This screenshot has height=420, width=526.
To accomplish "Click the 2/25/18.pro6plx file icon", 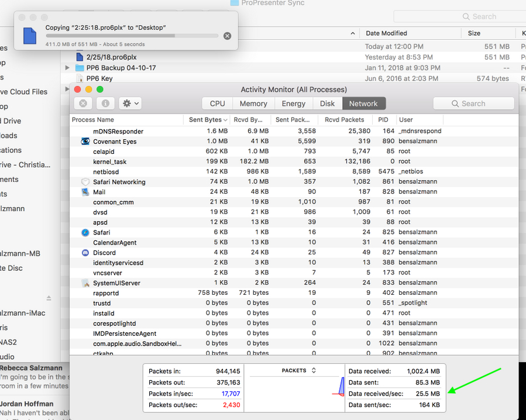I will 80,57.
